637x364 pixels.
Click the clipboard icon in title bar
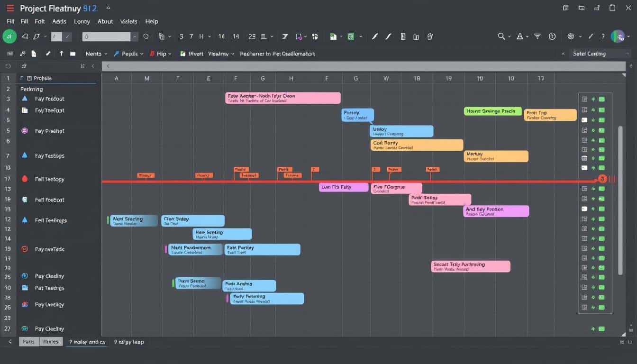coord(612,8)
